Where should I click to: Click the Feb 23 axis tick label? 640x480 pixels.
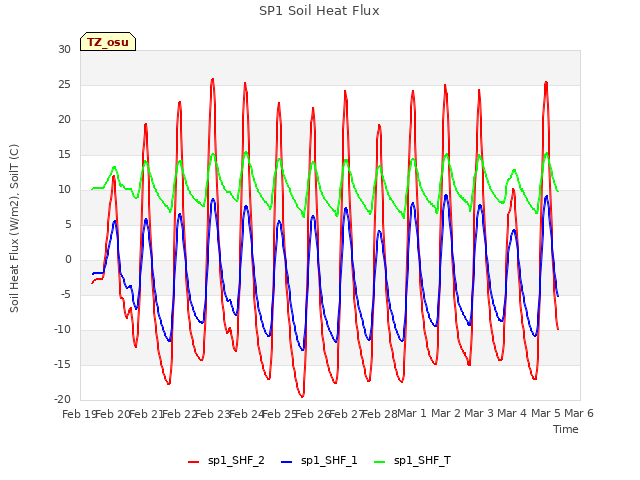tap(213, 414)
